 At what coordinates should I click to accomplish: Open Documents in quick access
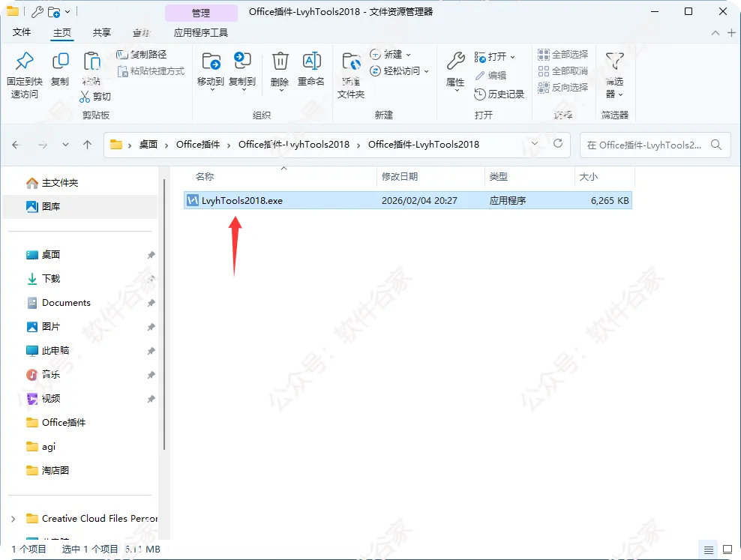coord(58,303)
